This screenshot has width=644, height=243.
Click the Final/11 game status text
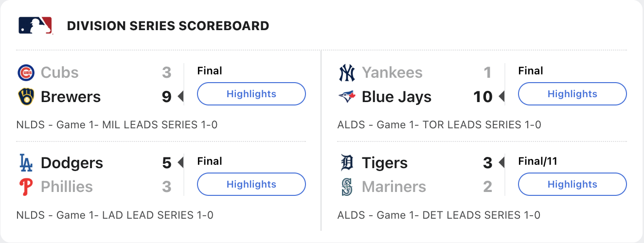click(x=537, y=161)
